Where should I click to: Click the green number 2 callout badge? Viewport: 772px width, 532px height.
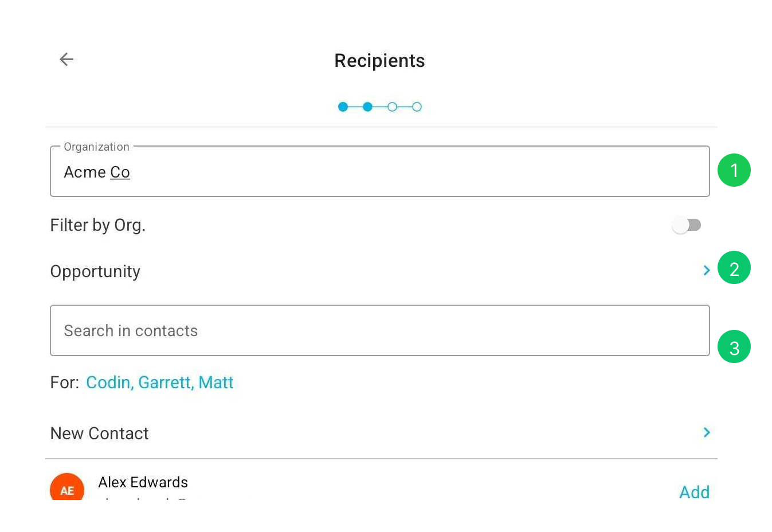tap(734, 267)
